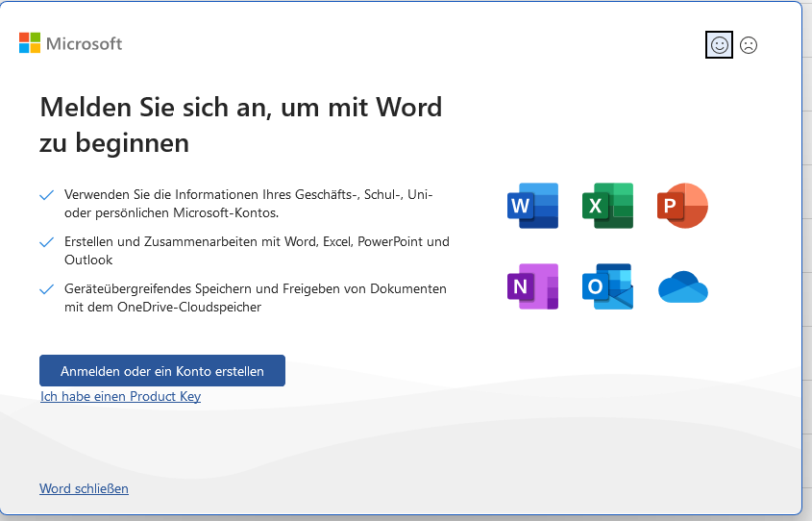
Task: Select the 'Word schließen' link
Action: 84,488
